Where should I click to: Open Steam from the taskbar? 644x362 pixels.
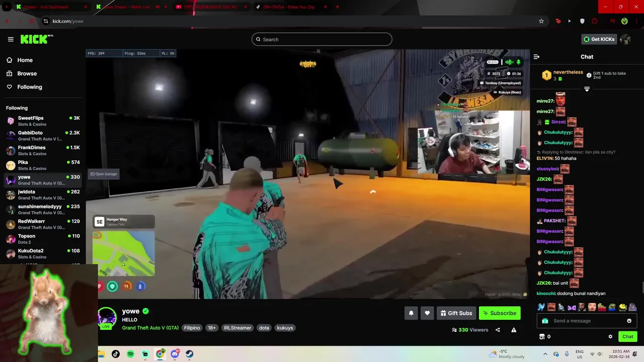pyautogui.click(x=189, y=354)
